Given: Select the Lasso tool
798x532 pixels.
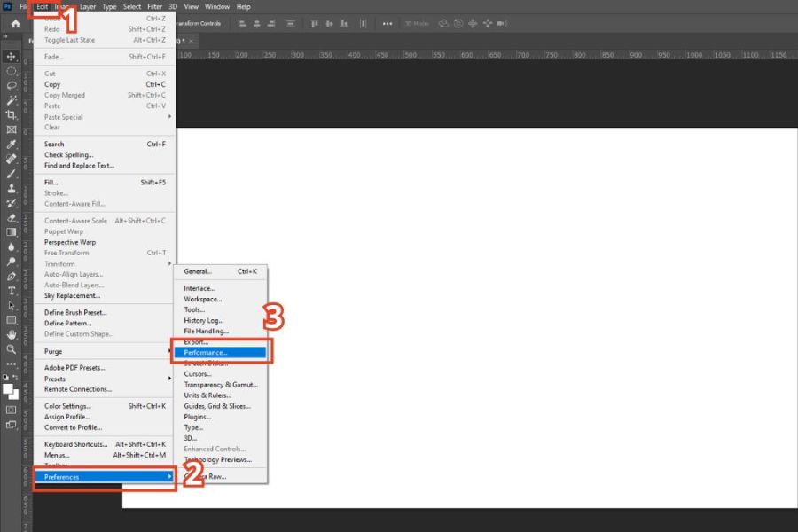Looking at the screenshot, I should point(12,86).
